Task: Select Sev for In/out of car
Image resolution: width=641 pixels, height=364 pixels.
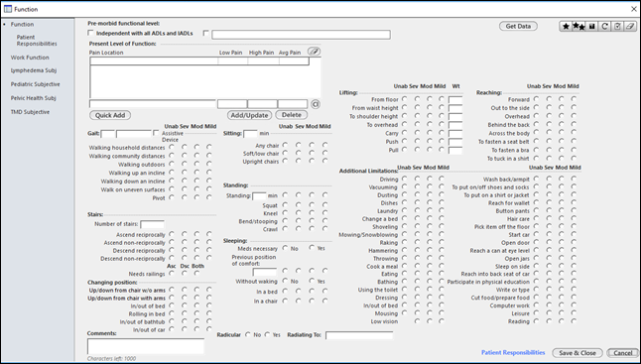Action: [185, 329]
